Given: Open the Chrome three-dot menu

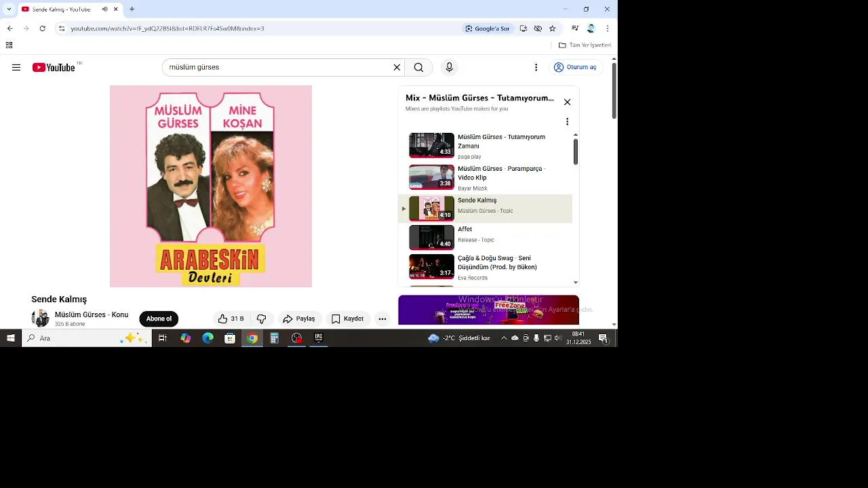Looking at the screenshot, I should 607,28.
